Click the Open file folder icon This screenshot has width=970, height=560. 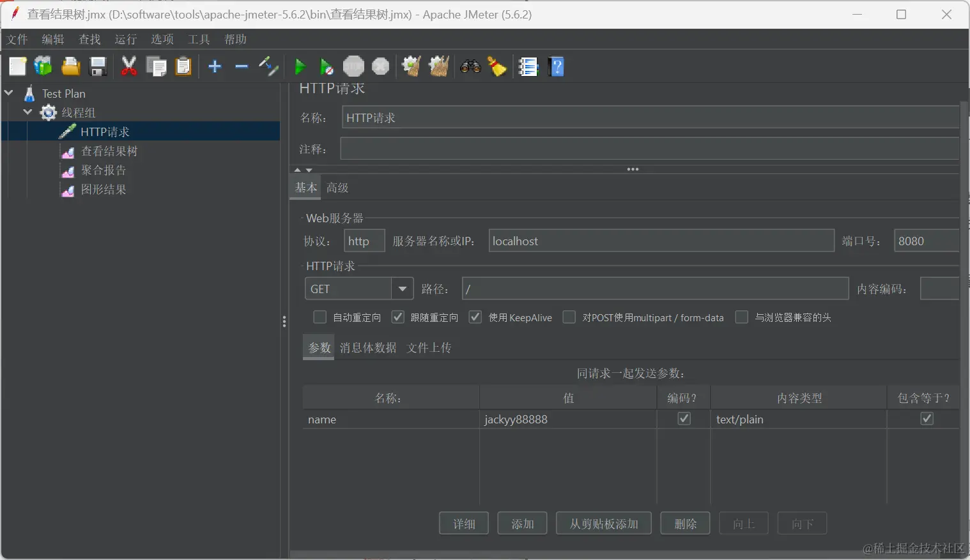(70, 66)
